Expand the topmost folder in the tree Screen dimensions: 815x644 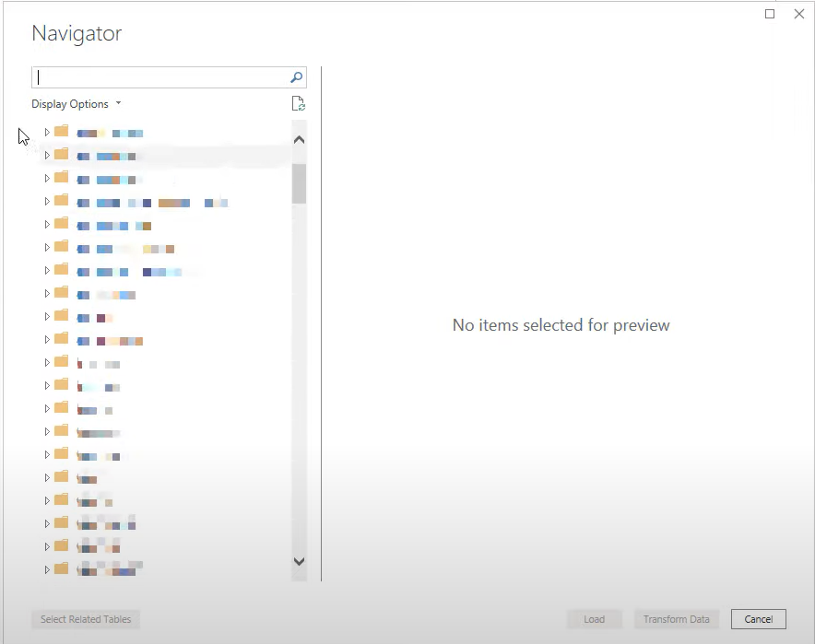coord(47,133)
